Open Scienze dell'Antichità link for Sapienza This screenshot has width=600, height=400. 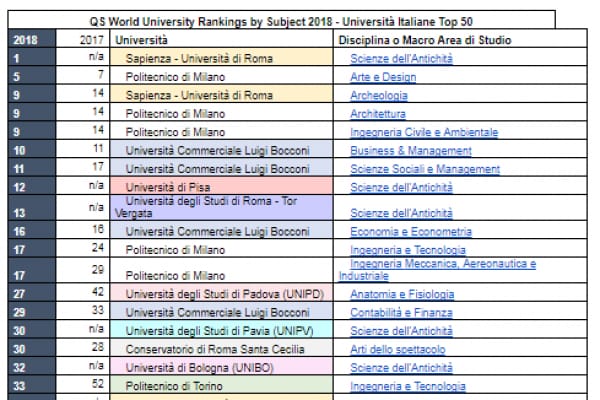(401, 59)
